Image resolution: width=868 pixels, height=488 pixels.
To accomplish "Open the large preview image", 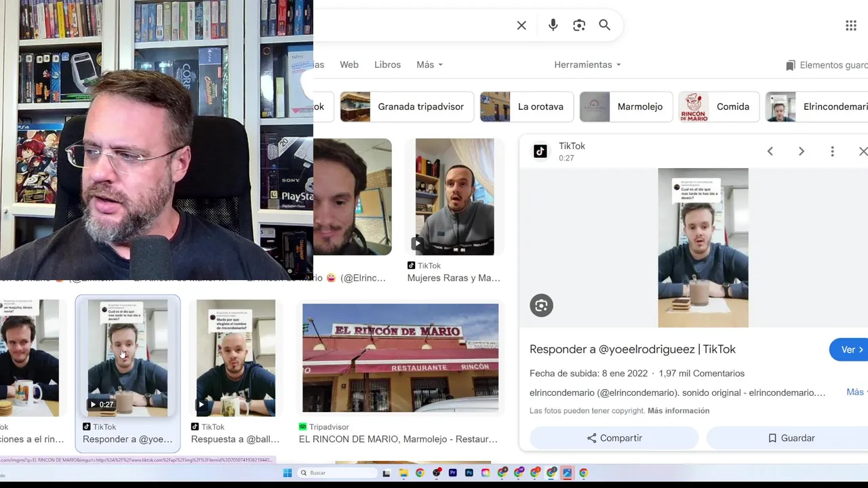I will point(703,248).
